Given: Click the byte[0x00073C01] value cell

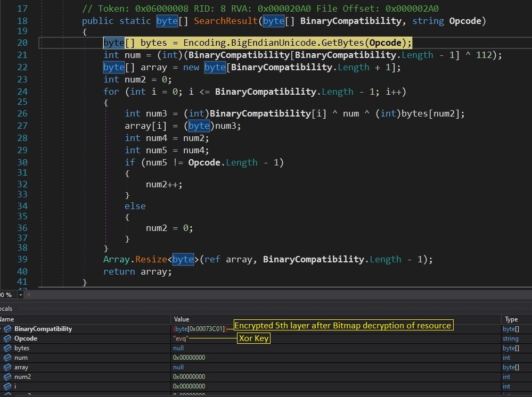Looking at the screenshot, I should [x=200, y=329].
